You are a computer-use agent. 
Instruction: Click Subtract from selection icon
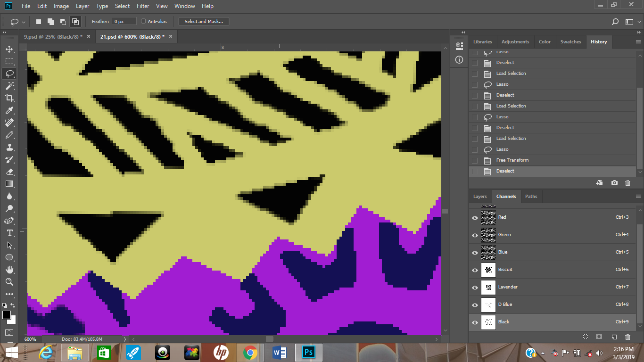tap(63, 22)
